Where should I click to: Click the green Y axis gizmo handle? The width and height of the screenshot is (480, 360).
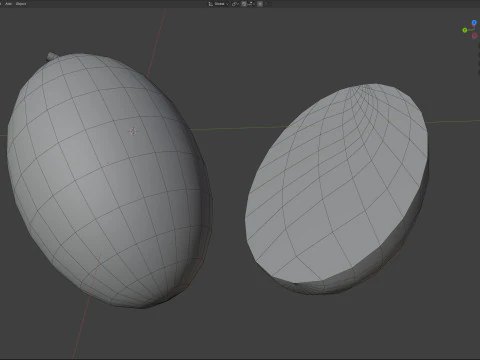pos(465,30)
